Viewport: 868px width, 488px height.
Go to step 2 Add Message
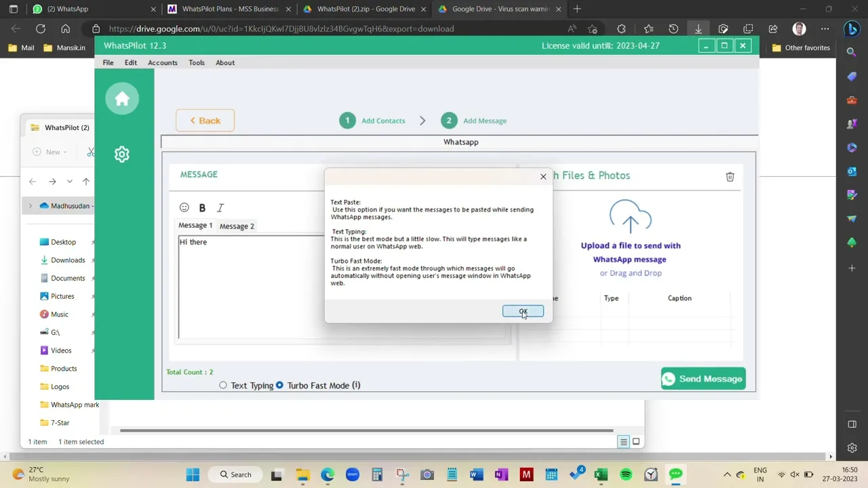tap(473, 121)
